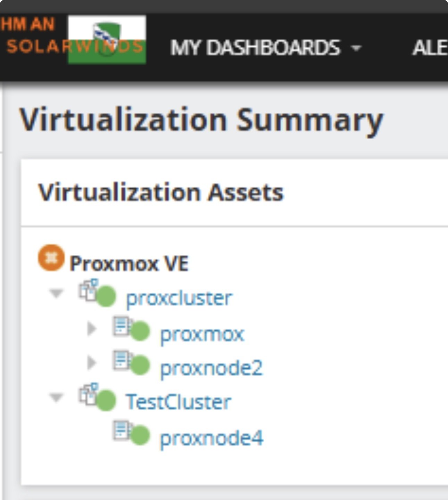Open the proxnode2 host link
This screenshot has width=448, height=500.
211,368
